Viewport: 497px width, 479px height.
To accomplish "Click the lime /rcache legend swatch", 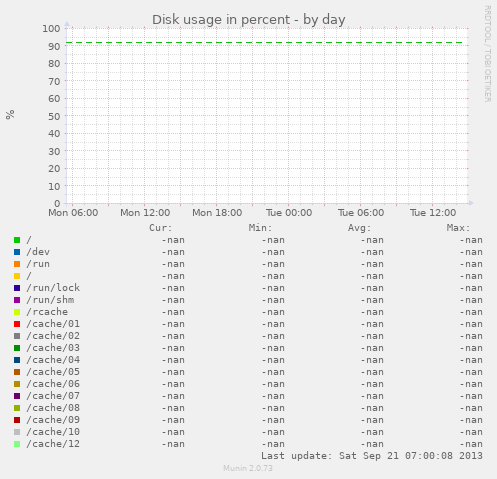I will click(17, 312).
